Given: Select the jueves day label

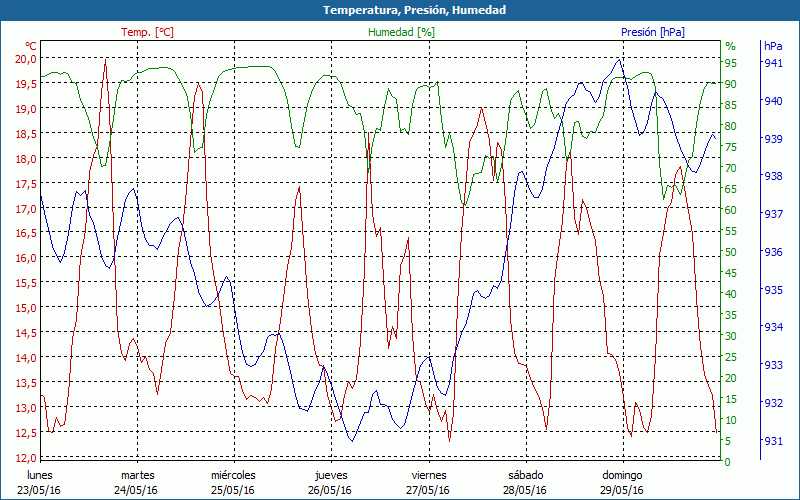Looking at the screenshot, I should [x=331, y=475].
